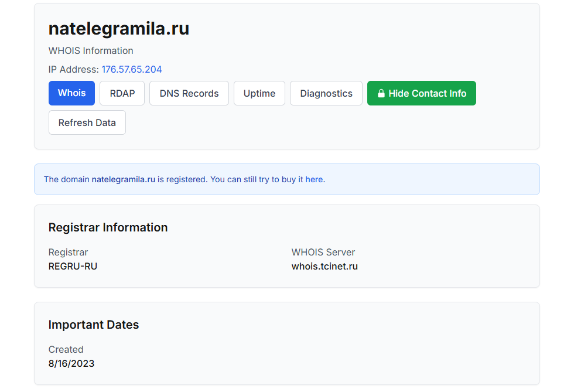The width and height of the screenshot is (574, 392).
Task: Click the Created field label
Action: coord(66,349)
